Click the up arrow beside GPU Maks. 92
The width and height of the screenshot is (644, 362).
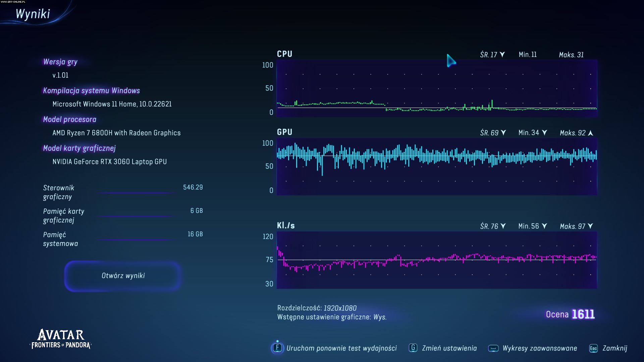tap(591, 133)
